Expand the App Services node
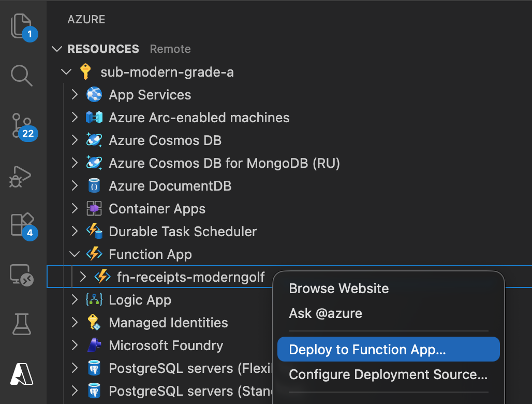Viewport: 532px width, 404px height. click(x=75, y=95)
